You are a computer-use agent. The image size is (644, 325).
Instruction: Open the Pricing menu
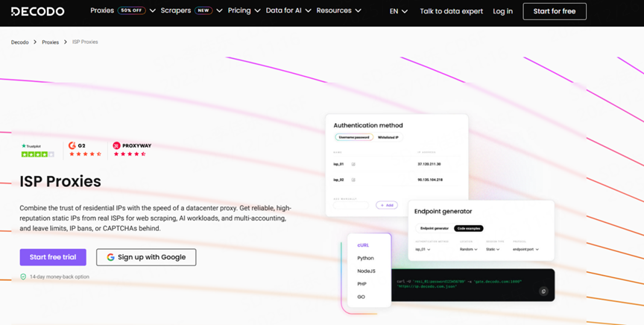244,11
